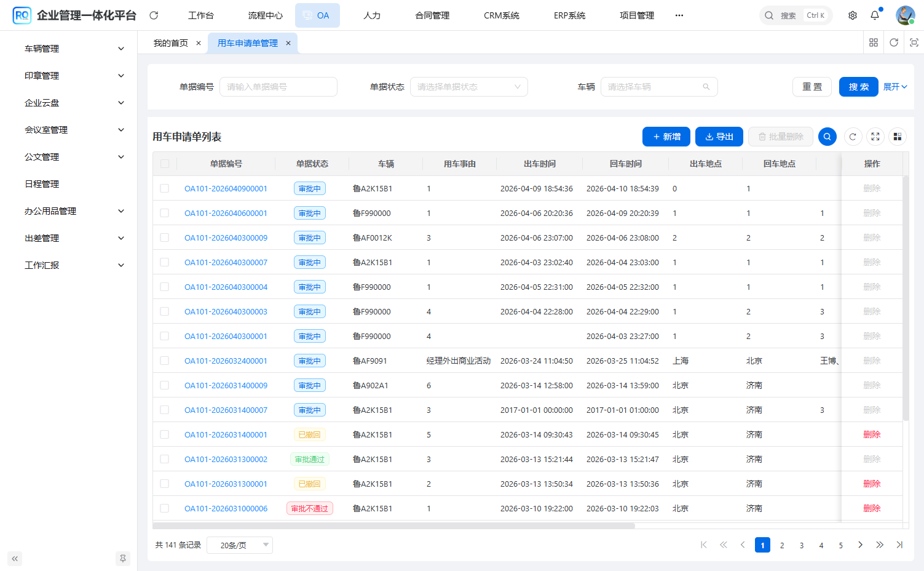The width and height of the screenshot is (924, 571).
Task: Collapse the sidebar with double-arrow icon
Action: coord(15,559)
